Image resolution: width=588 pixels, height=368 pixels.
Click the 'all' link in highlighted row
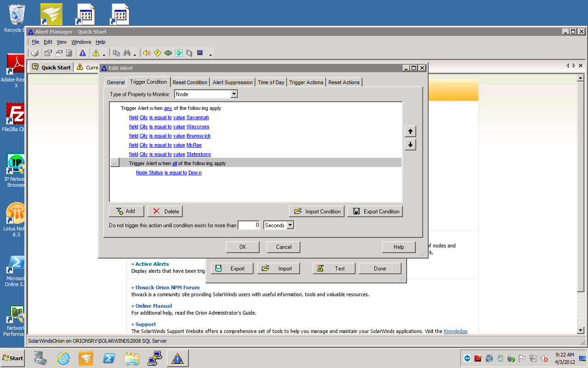tap(175, 163)
